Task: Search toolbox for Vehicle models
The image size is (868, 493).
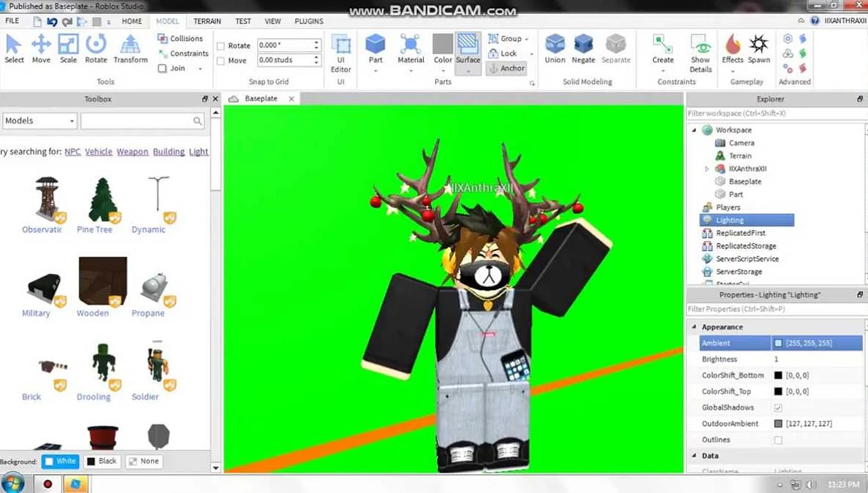Action: (99, 152)
